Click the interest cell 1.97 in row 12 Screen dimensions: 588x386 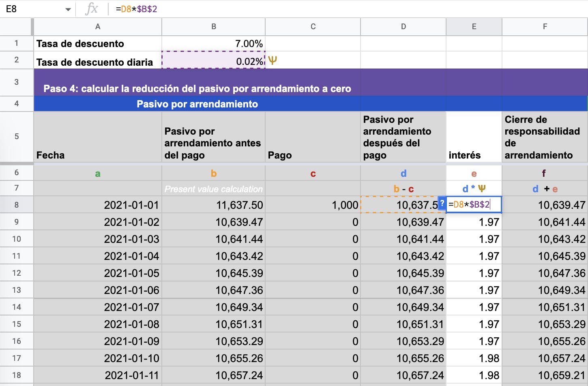[474, 273]
